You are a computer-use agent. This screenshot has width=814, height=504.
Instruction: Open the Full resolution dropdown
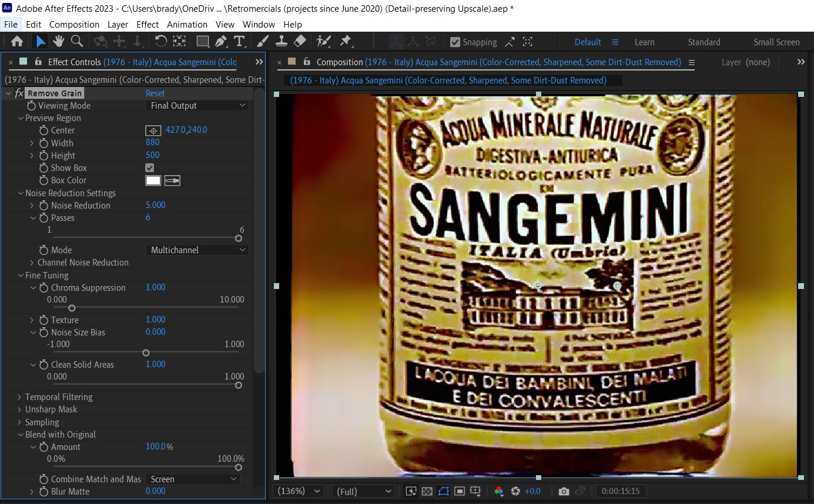pos(363,491)
